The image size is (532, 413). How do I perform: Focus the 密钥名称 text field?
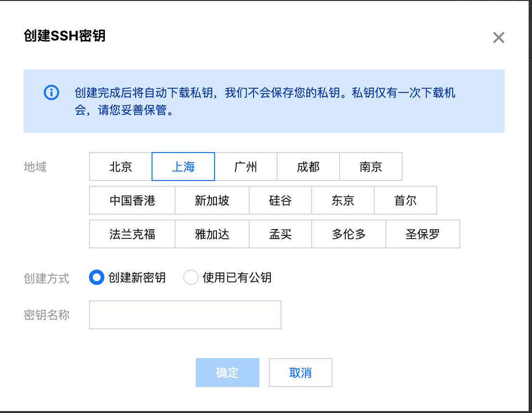(185, 315)
